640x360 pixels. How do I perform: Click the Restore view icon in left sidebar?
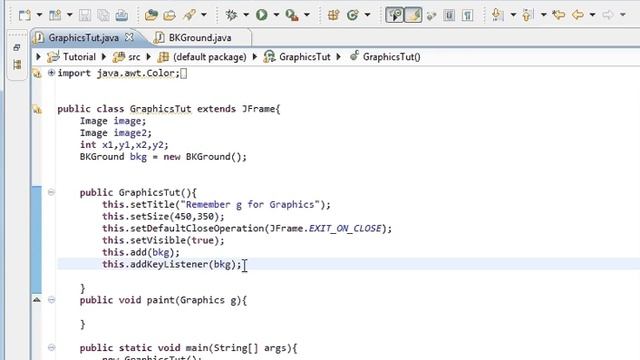(x=17, y=48)
